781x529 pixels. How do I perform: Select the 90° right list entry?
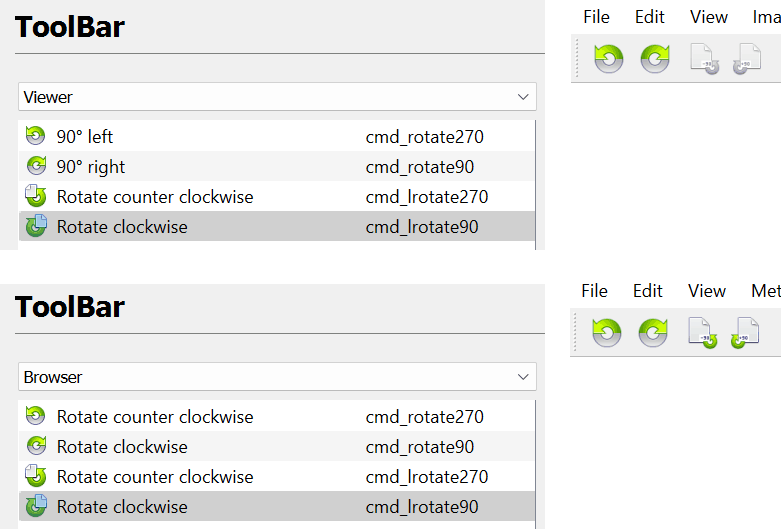pyautogui.click(x=91, y=167)
